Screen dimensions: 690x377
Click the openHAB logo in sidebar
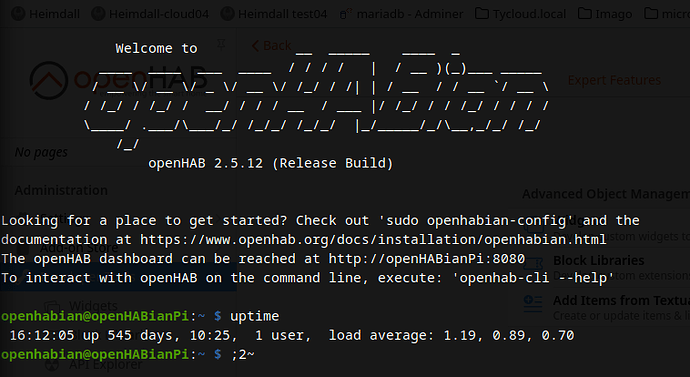pyautogui.click(x=118, y=80)
